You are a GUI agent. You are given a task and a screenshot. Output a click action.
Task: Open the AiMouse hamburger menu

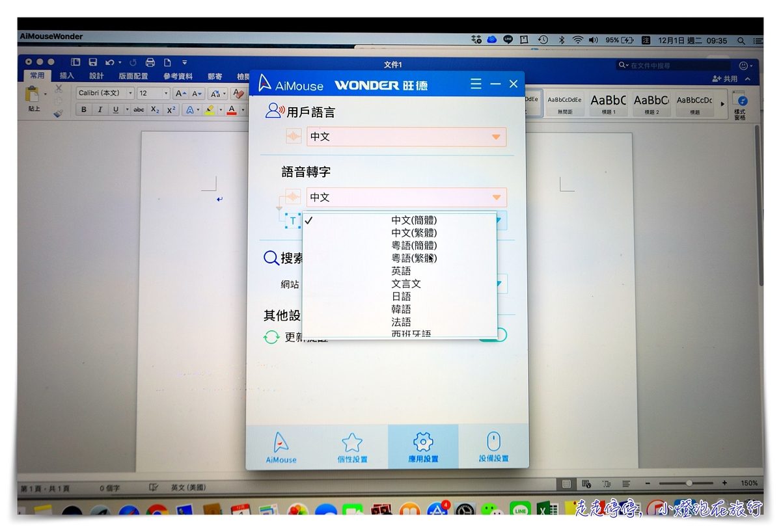[476, 85]
